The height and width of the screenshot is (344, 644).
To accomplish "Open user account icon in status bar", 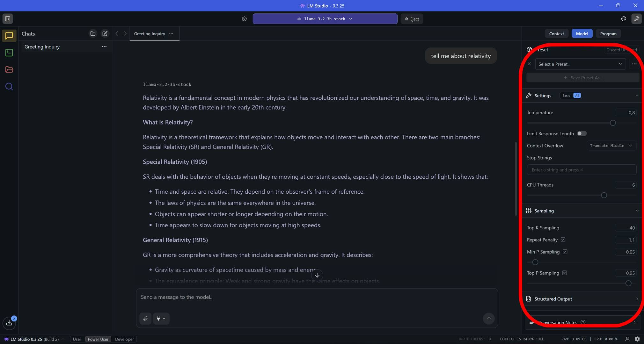I will [x=627, y=339].
